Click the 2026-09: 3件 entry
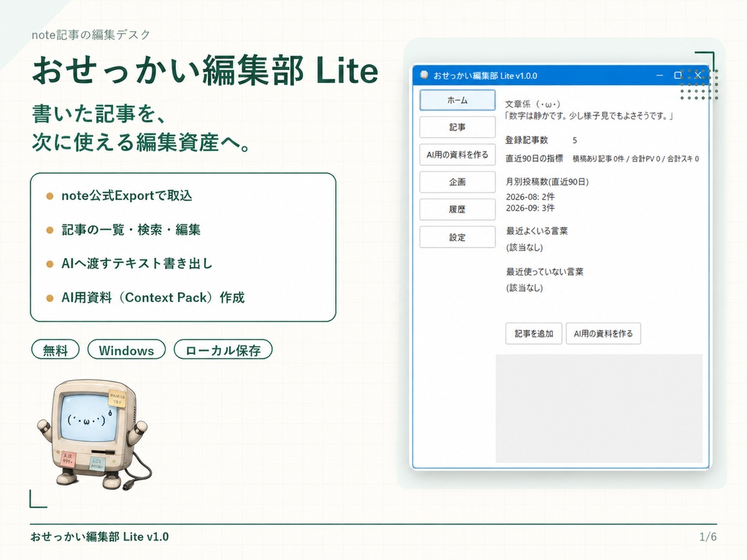Image resolution: width=747 pixels, height=560 pixels. (530, 208)
